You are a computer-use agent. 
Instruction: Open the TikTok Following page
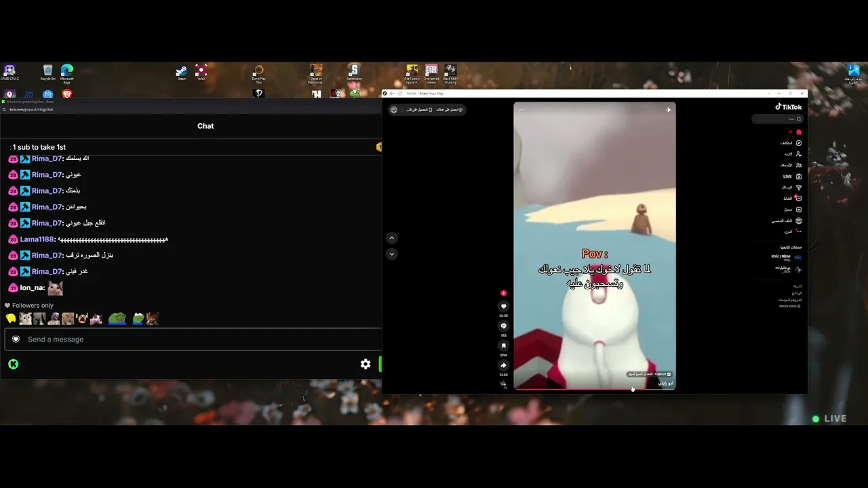tap(793, 154)
